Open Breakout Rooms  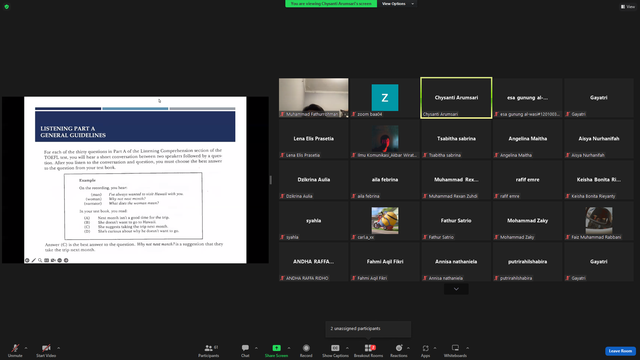[x=369, y=350]
